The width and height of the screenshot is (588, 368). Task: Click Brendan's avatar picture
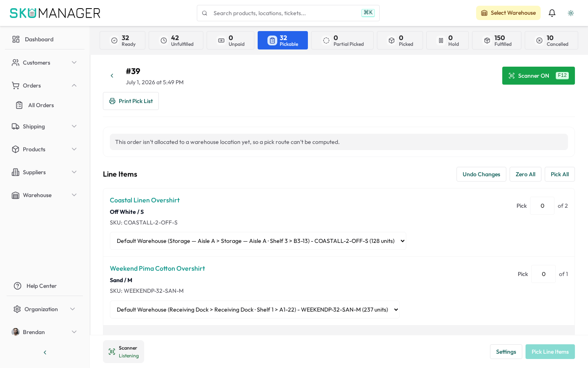pos(16,332)
